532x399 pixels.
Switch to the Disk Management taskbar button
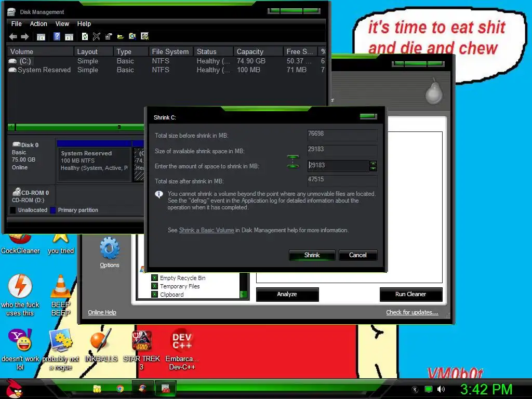[x=166, y=389]
